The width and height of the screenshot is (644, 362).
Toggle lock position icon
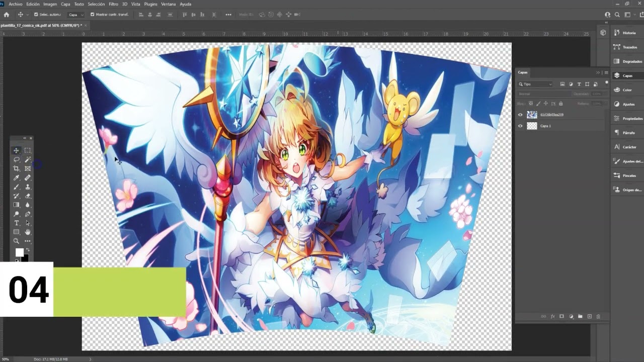(546, 104)
